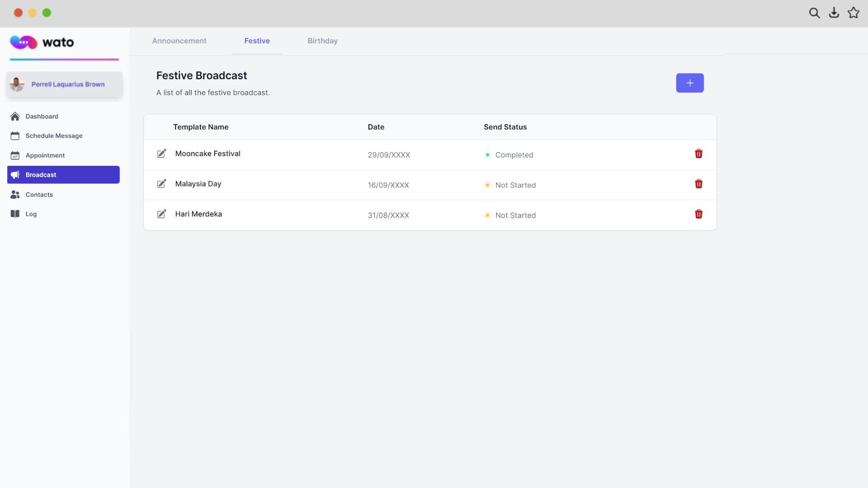This screenshot has width=868, height=488.
Task: Click Not Started status for Malaysia Day
Action: click(x=510, y=185)
